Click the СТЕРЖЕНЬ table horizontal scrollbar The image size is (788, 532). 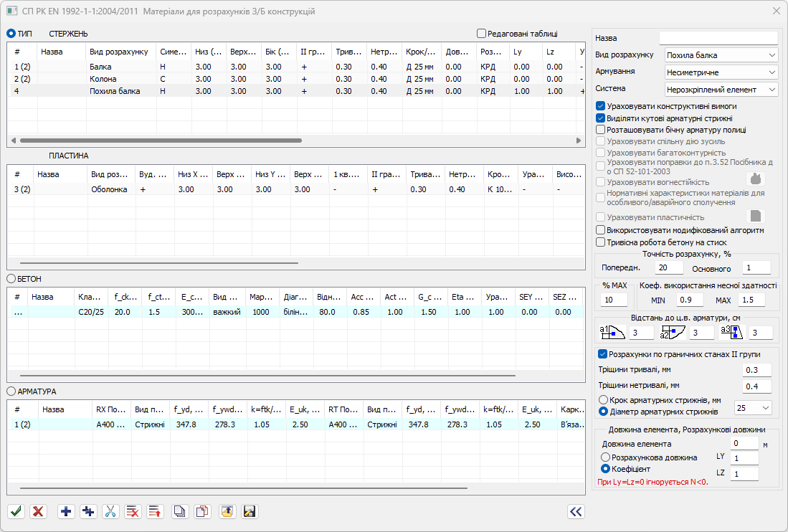(161, 141)
